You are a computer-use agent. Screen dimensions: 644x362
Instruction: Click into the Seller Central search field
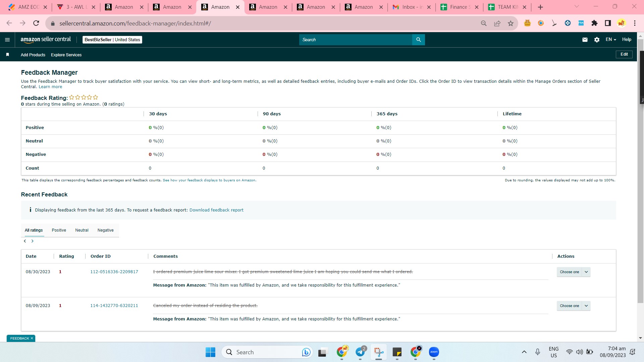point(356,40)
